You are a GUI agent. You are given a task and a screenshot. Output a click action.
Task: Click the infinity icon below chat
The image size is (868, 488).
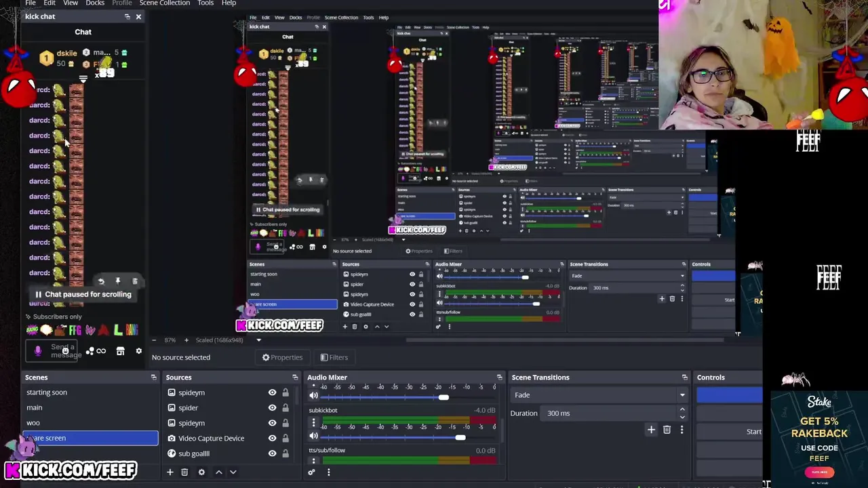click(101, 351)
